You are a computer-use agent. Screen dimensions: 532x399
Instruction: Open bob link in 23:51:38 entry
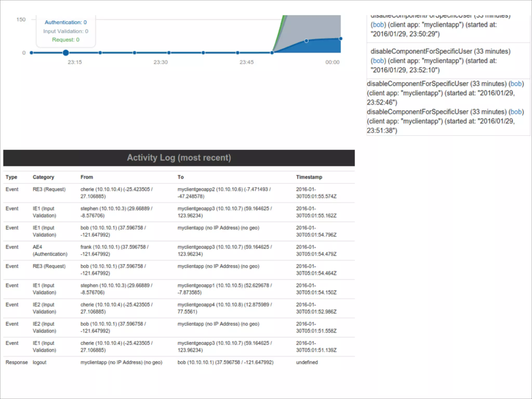point(516,112)
